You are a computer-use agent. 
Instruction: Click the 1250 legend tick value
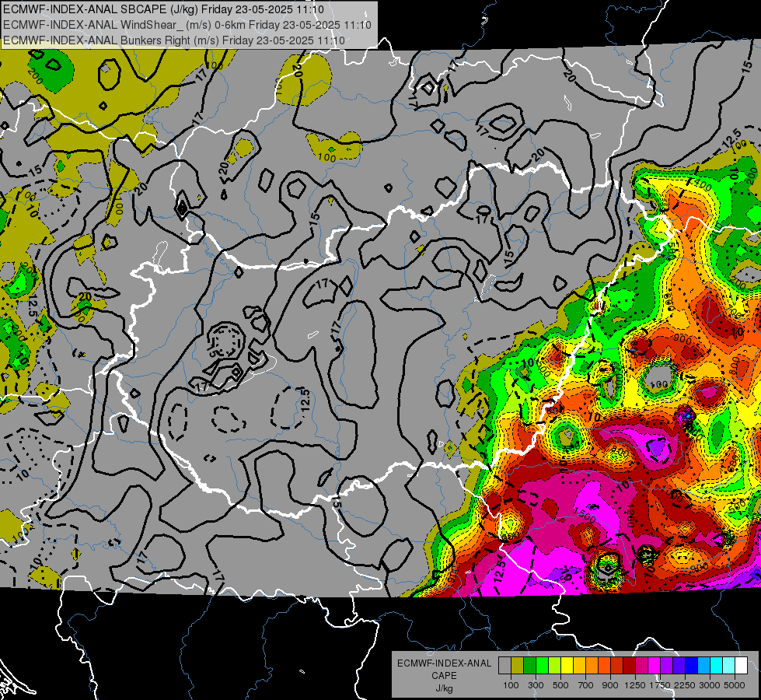(635, 685)
